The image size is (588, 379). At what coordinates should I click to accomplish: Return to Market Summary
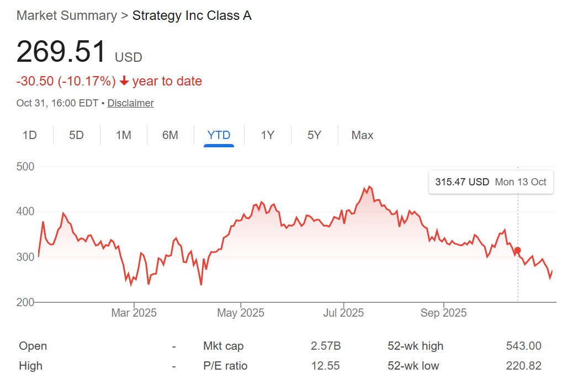coord(66,15)
